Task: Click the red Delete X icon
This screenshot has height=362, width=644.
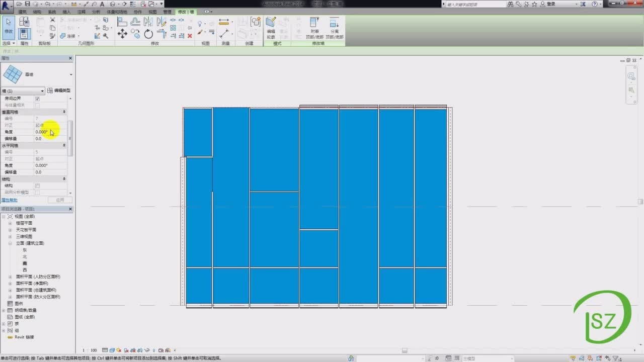Action: pos(190,36)
